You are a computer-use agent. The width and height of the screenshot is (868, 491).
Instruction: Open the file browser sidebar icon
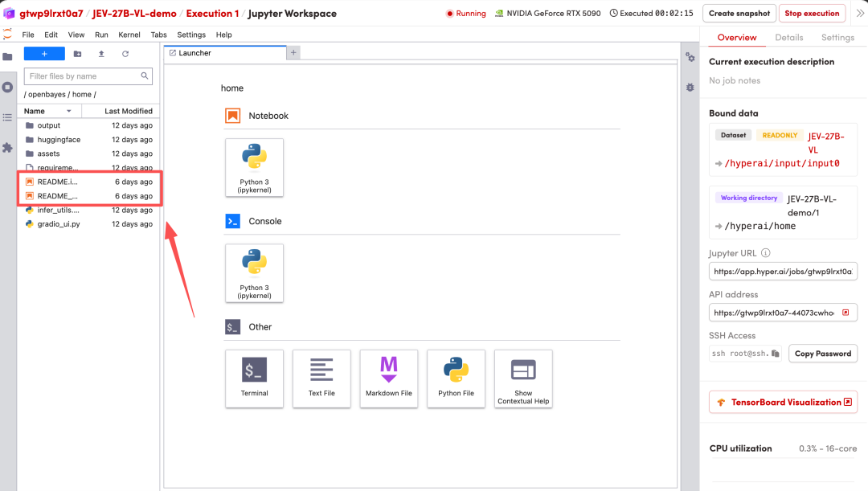point(8,56)
